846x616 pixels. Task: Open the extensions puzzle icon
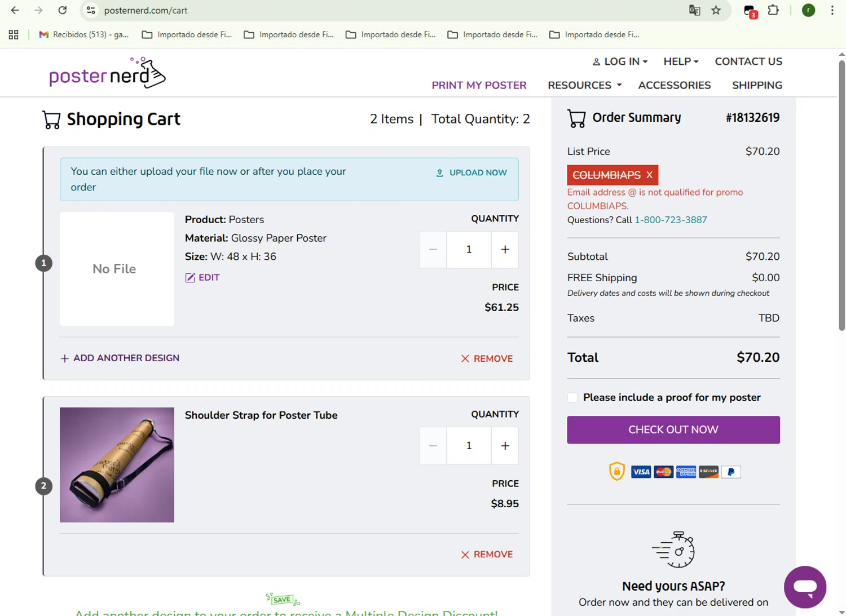point(773,10)
